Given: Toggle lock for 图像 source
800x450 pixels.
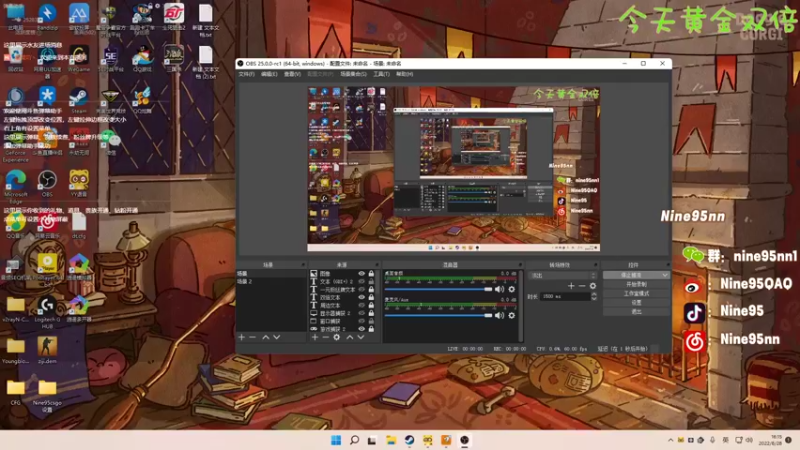Looking at the screenshot, I should click(371, 274).
